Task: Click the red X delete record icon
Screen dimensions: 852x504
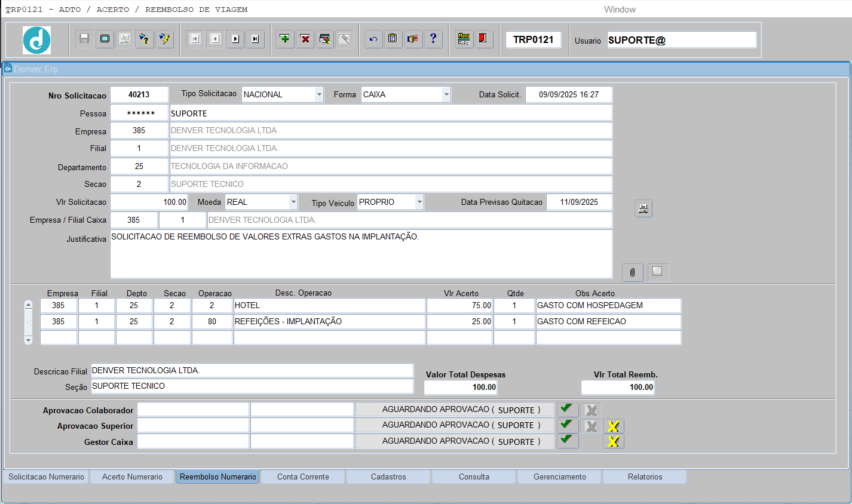Action: [305, 39]
